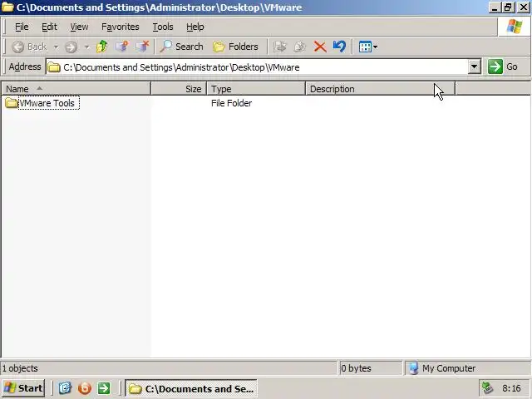
Task: Open the Help menu
Action: pyautogui.click(x=195, y=27)
